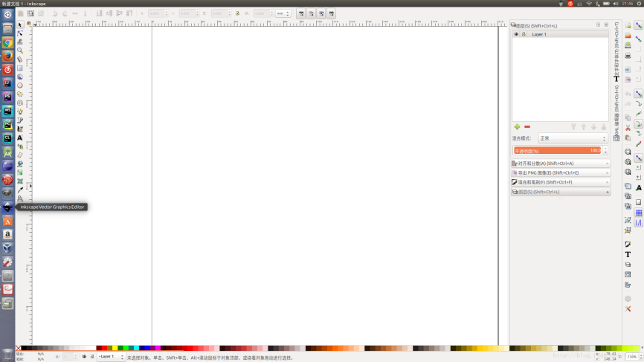Toggle Layer 1 visibility eye in panel
The image size is (644, 362).
(516, 34)
